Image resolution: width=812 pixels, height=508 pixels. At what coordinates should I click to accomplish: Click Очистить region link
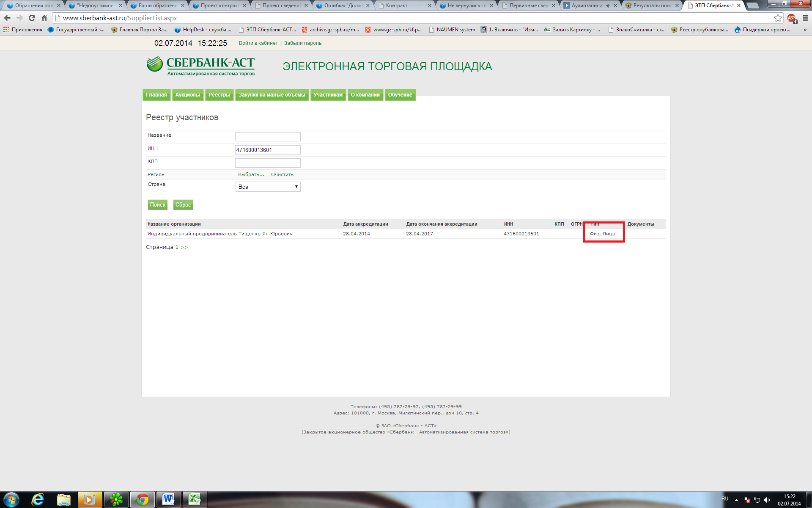(x=282, y=174)
